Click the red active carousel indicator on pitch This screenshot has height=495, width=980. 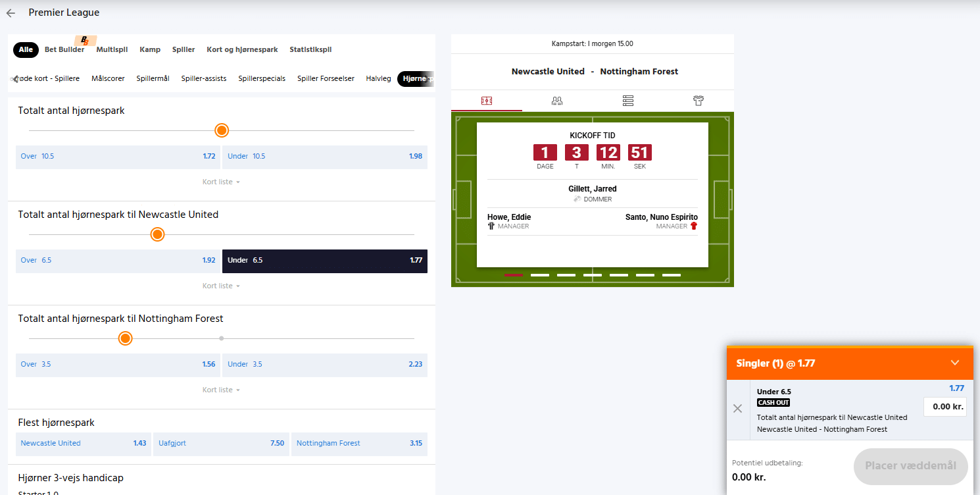point(514,274)
